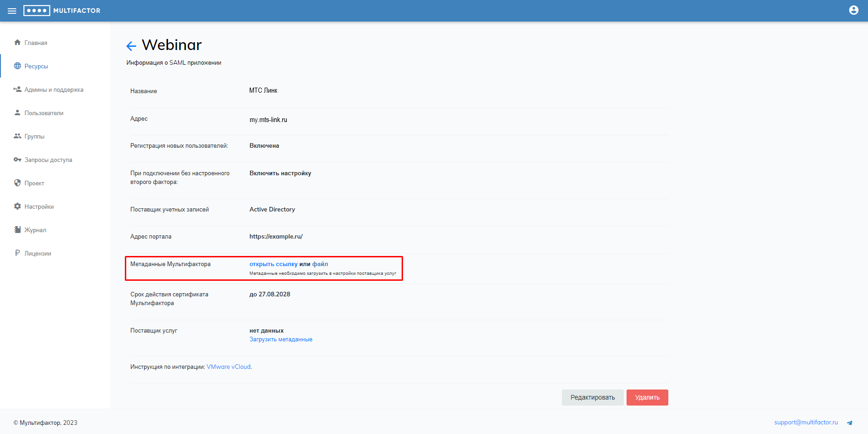Click the Webinar page heading
Viewport: 868px width, 434px height.
pyautogui.click(x=172, y=45)
